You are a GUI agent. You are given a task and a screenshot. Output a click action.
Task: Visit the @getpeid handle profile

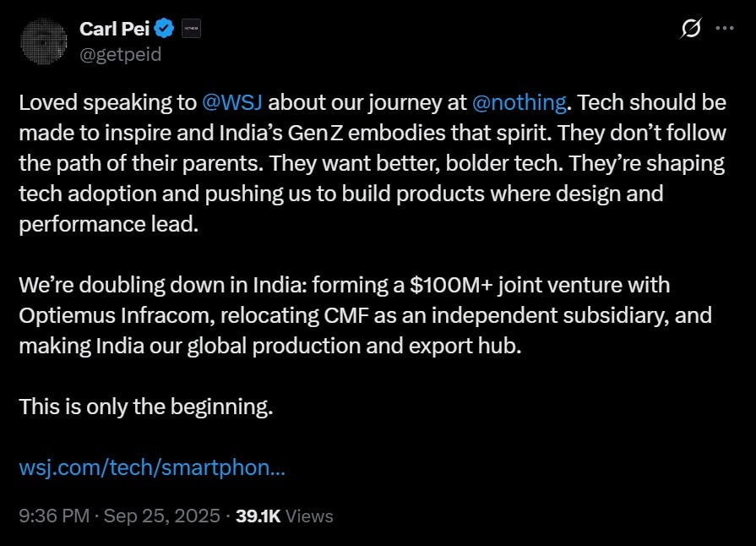tap(121, 54)
